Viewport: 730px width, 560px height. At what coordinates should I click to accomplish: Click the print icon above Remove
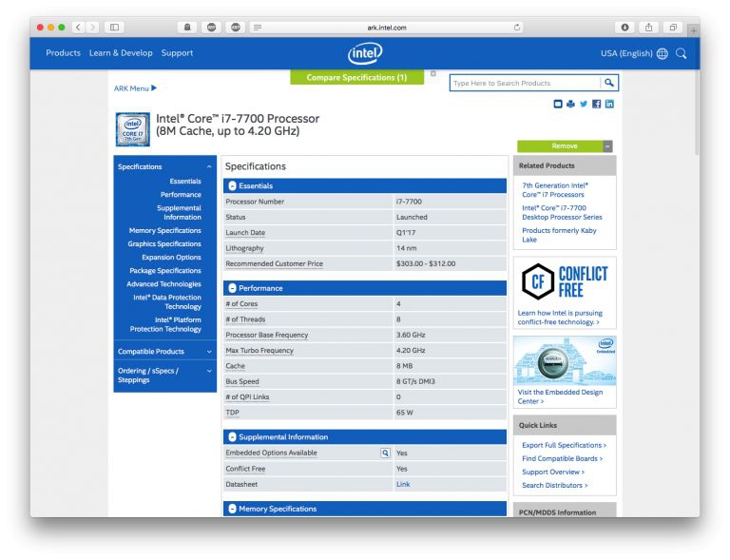pyautogui.click(x=570, y=104)
